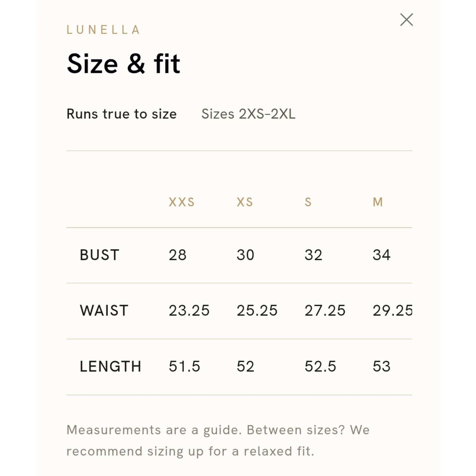Image resolution: width=476 pixels, height=476 pixels.
Task: Select the XXS size column header
Action: 181,202
